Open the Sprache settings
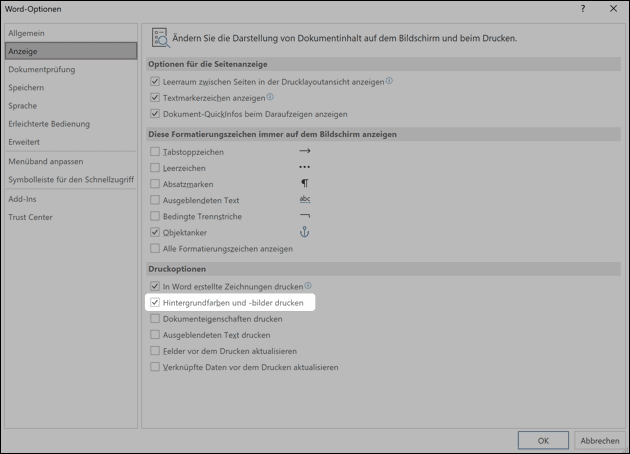Viewport: 630px width, 454px height. [x=71, y=106]
